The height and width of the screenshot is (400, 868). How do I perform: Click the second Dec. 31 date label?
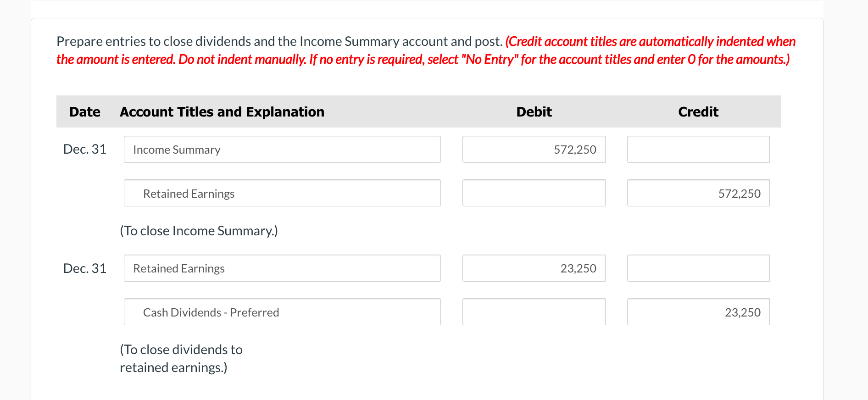[84, 268]
